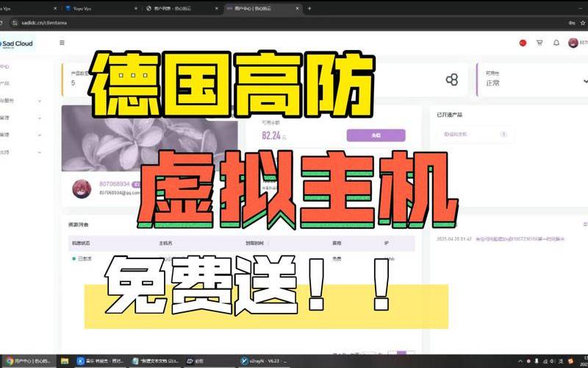Close the third browser tab

click(216, 8)
